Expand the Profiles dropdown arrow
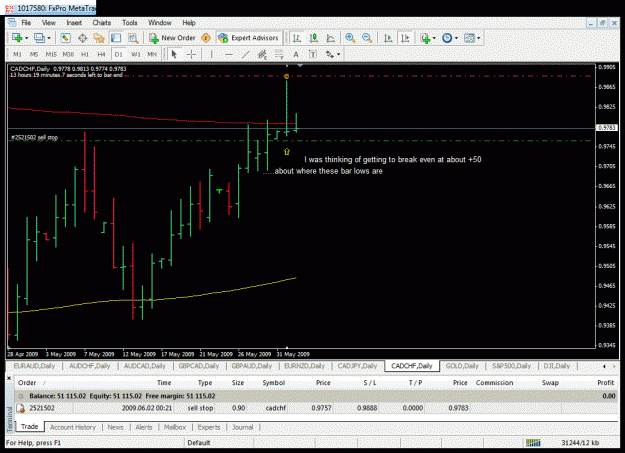The width and height of the screenshot is (625, 453). (49, 38)
